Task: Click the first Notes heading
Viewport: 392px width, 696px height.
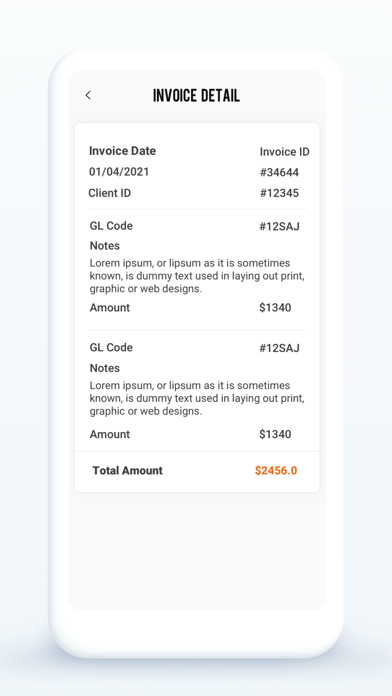Action: (105, 246)
